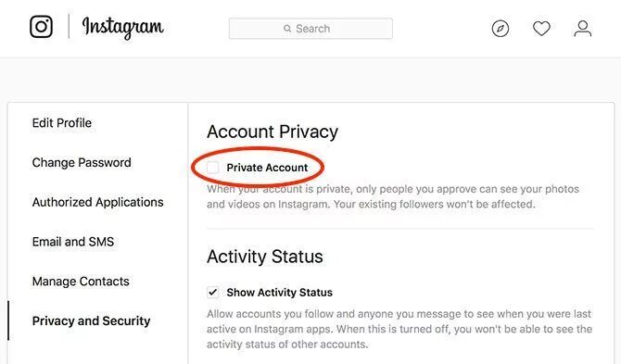Select Authorized Applications from settings menu

pyautogui.click(x=98, y=202)
